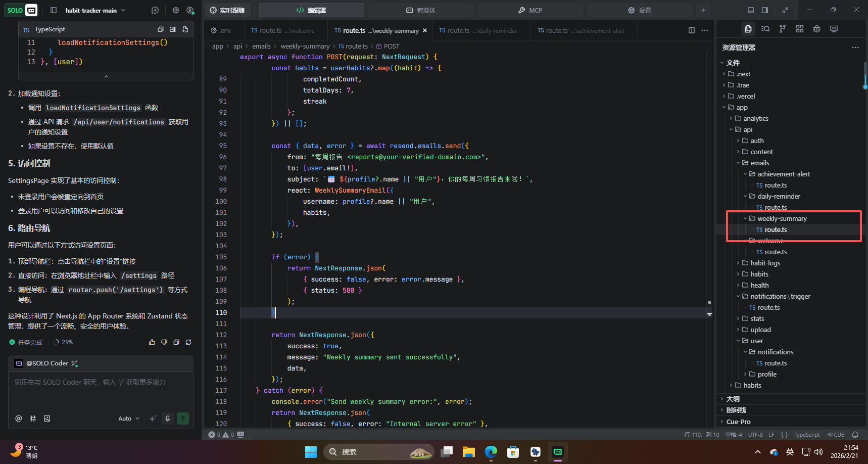
Task: Open the habit-tracker-main project dropdown
Action: (95, 10)
